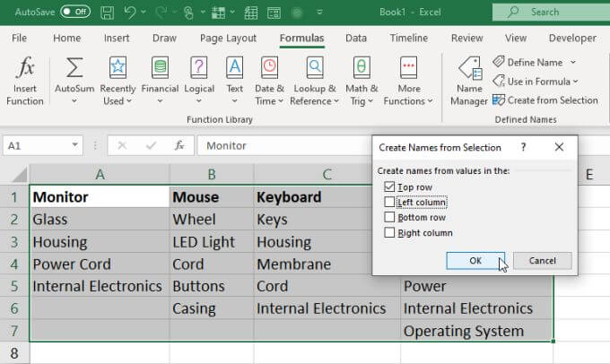This screenshot has height=364, width=610.
Task: Toggle the AutoSave switch
Action: click(75, 12)
